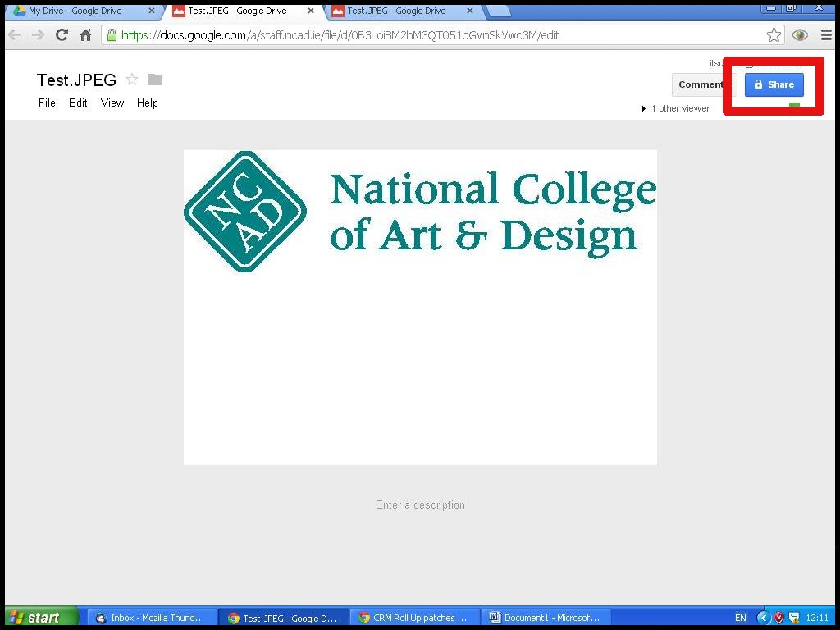Reload the page in Chrome
Screen dimensions: 840x630
(x=62, y=35)
